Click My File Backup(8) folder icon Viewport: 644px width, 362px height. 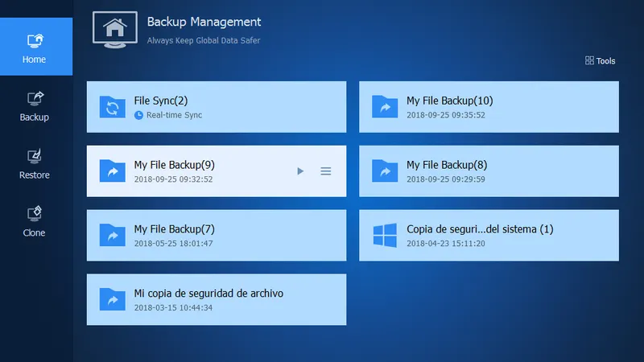(384, 171)
